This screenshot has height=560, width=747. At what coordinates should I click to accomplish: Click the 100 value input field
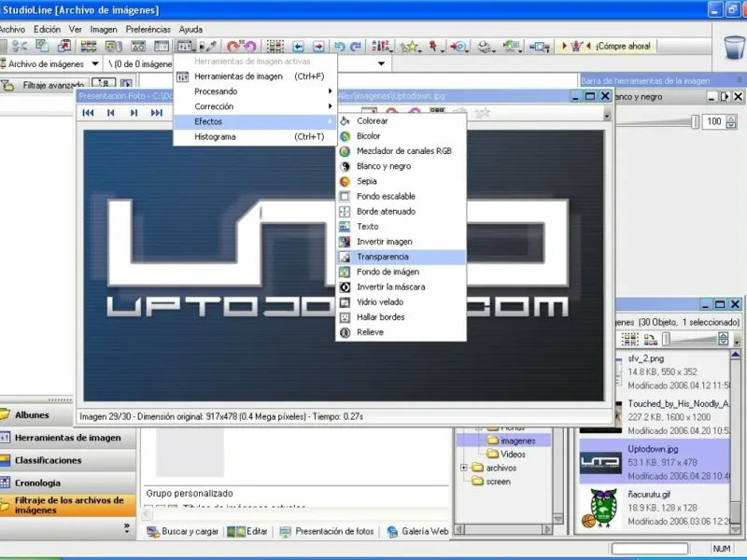coord(713,121)
